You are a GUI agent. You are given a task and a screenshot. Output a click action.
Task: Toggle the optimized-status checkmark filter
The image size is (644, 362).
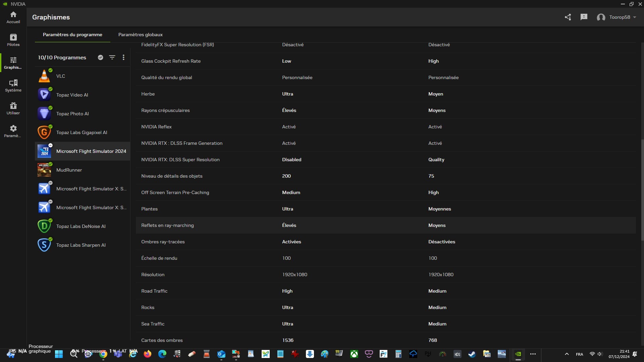pos(100,57)
